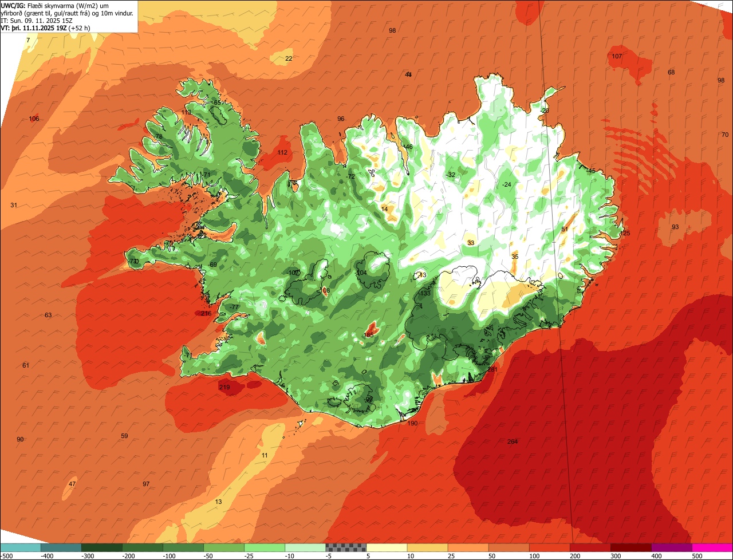Click the map value '47' over the ocean
Screen dimensions: 733x560
click(72, 484)
